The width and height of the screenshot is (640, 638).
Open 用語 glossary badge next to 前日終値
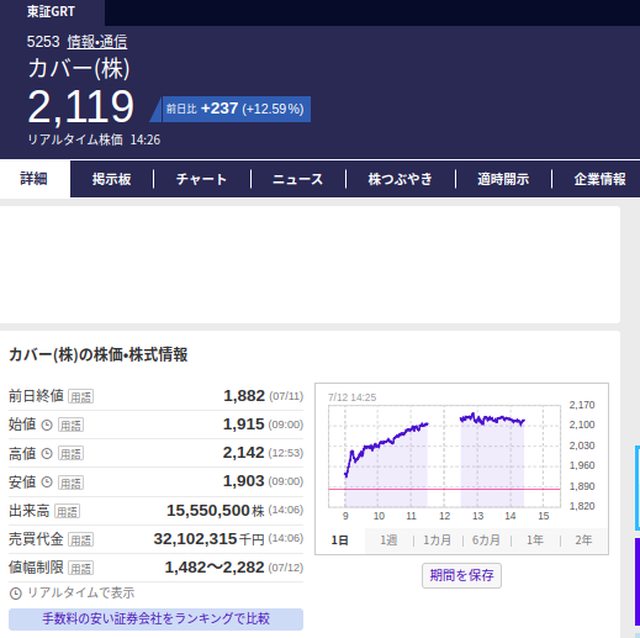pyautogui.click(x=80, y=396)
